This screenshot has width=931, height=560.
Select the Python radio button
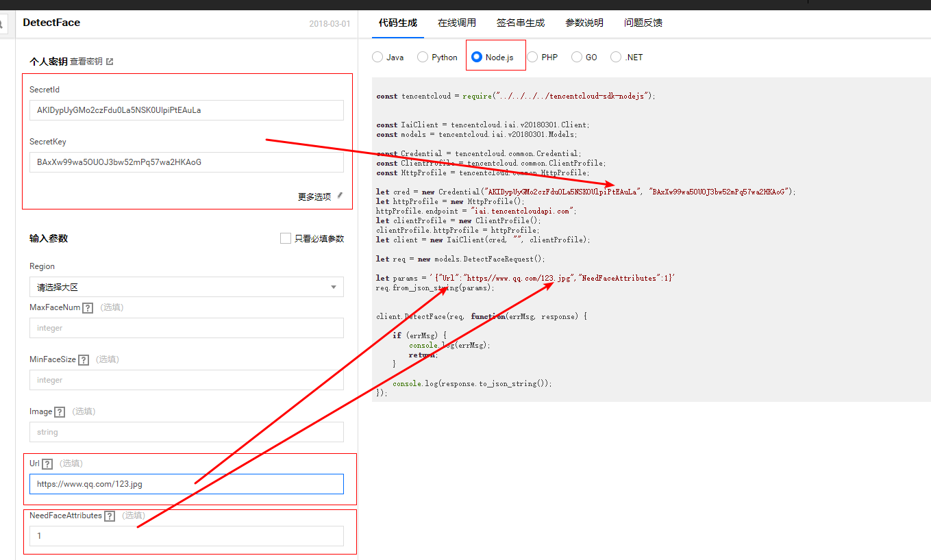point(423,58)
